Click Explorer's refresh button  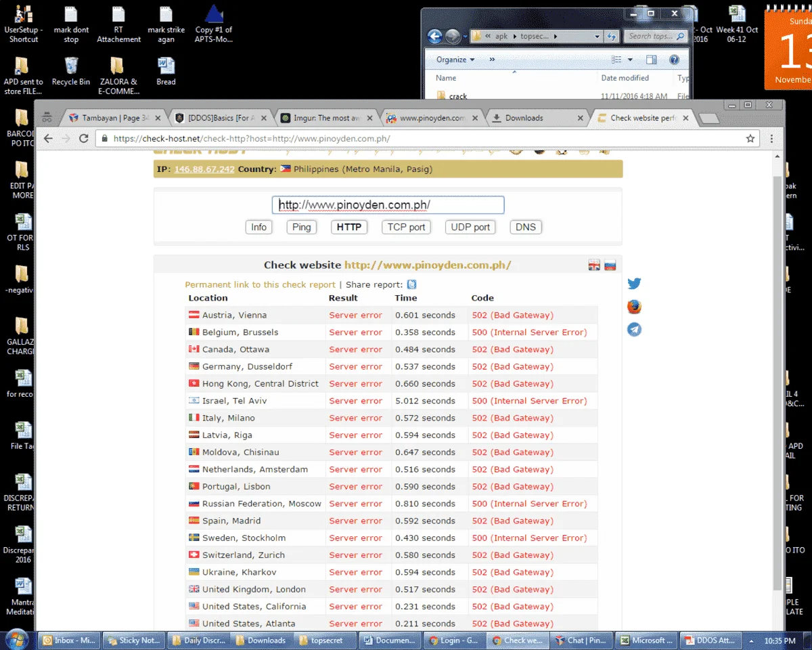[x=612, y=37]
